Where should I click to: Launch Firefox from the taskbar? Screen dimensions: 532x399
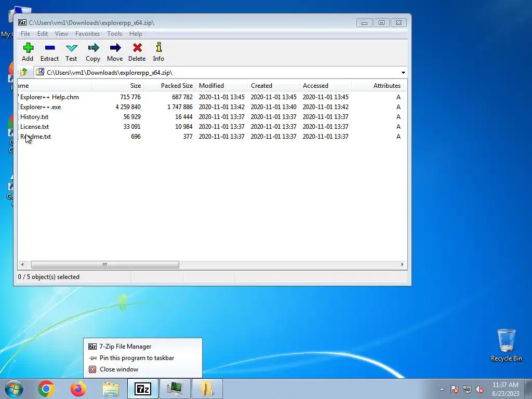click(x=78, y=389)
